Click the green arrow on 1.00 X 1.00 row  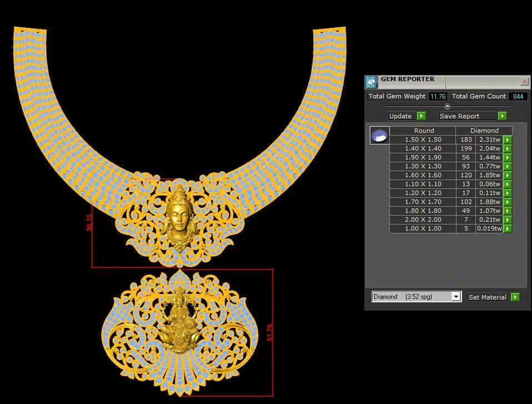click(507, 229)
